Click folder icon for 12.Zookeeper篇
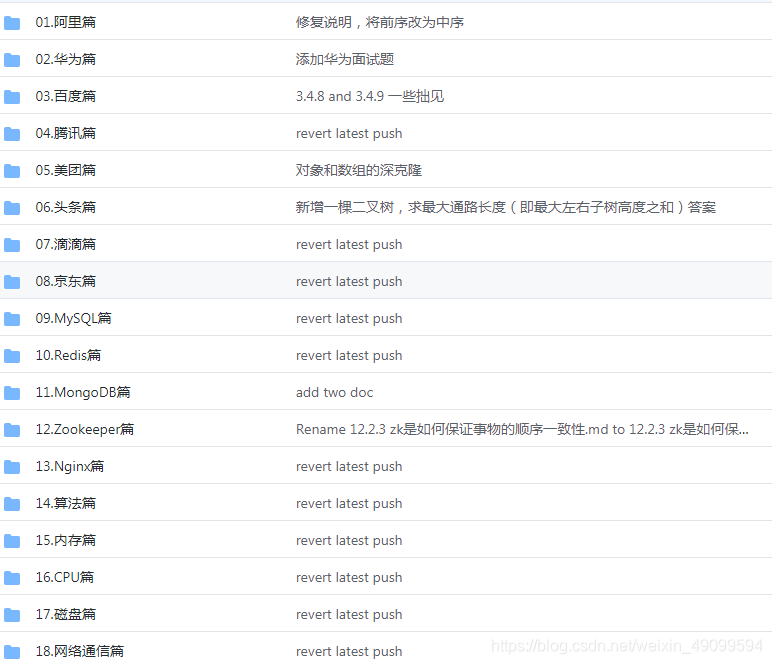The image size is (772, 664). coord(12,430)
